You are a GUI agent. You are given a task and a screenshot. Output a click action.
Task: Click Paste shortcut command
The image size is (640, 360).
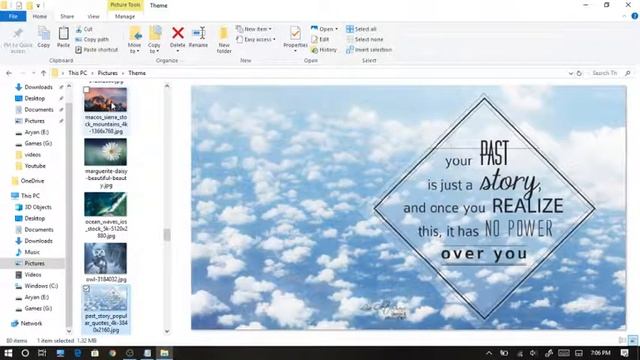point(97,50)
